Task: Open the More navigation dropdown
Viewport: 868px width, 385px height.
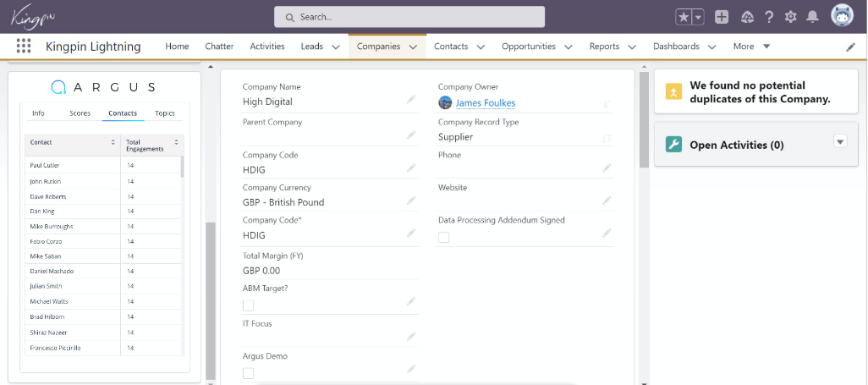Action: click(x=751, y=47)
